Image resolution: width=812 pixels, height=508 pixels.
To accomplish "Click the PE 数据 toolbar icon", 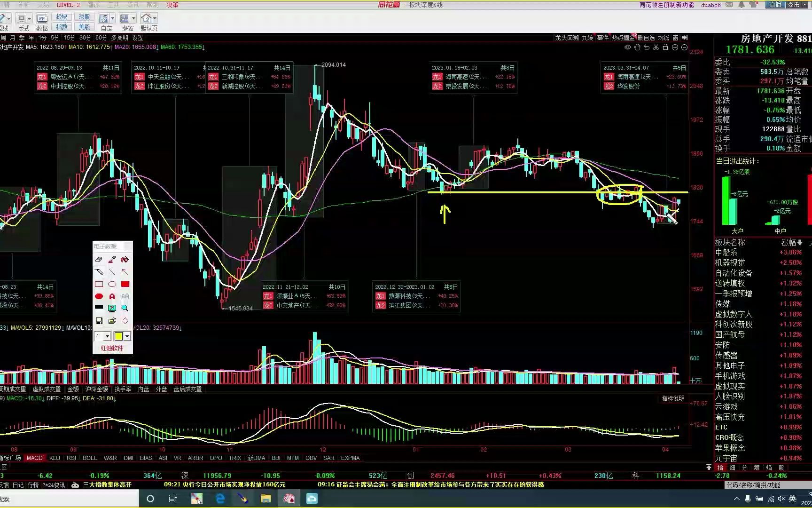I will click(42, 22).
